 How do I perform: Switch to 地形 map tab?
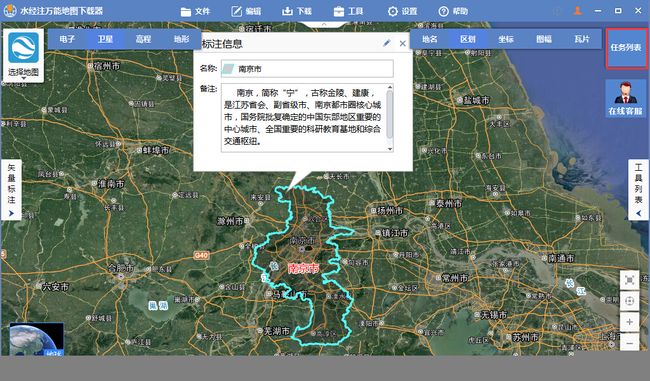(x=181, y=39)
